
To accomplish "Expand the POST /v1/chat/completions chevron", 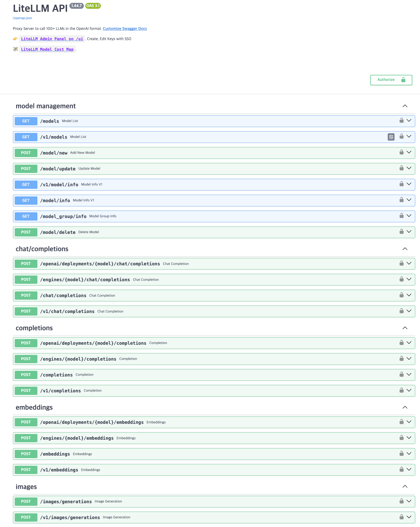I will click(x=409, y=311).
